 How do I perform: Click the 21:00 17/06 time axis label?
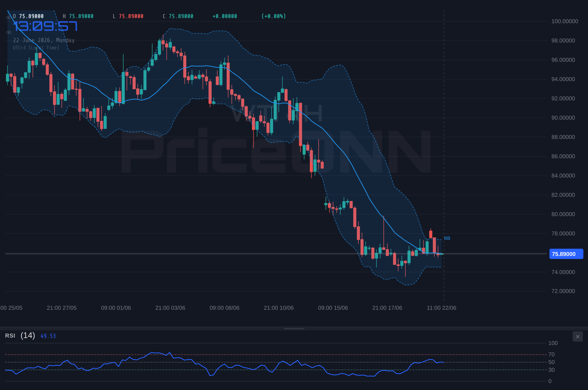[387, 308]
